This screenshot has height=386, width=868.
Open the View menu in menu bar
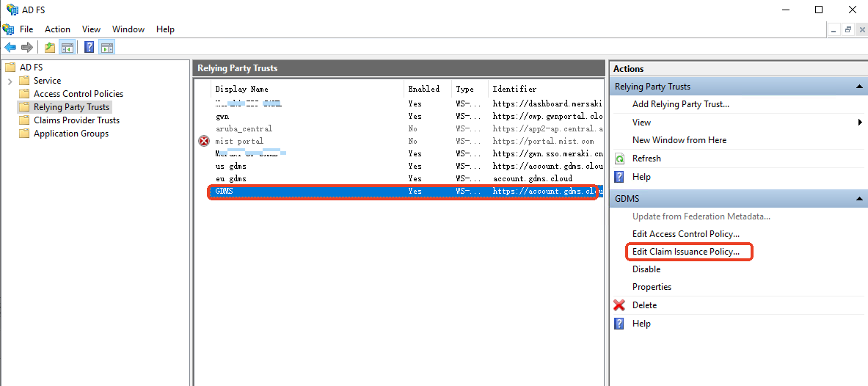point(91,29)
